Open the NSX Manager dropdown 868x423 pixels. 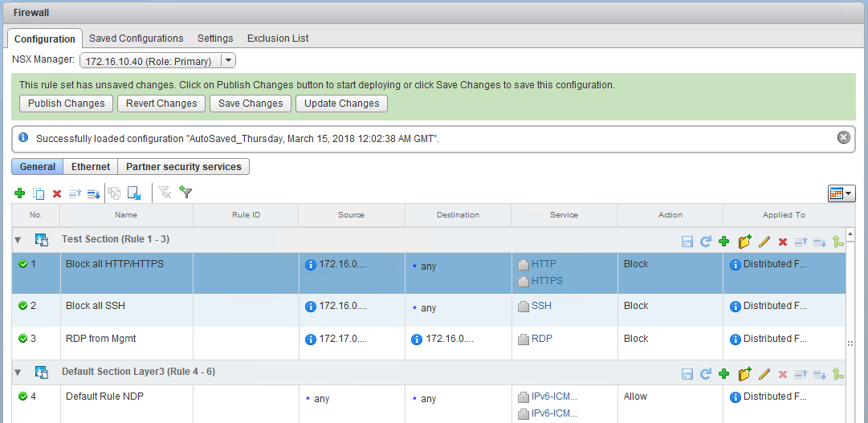pyautogui.click(x=227, y=61)
